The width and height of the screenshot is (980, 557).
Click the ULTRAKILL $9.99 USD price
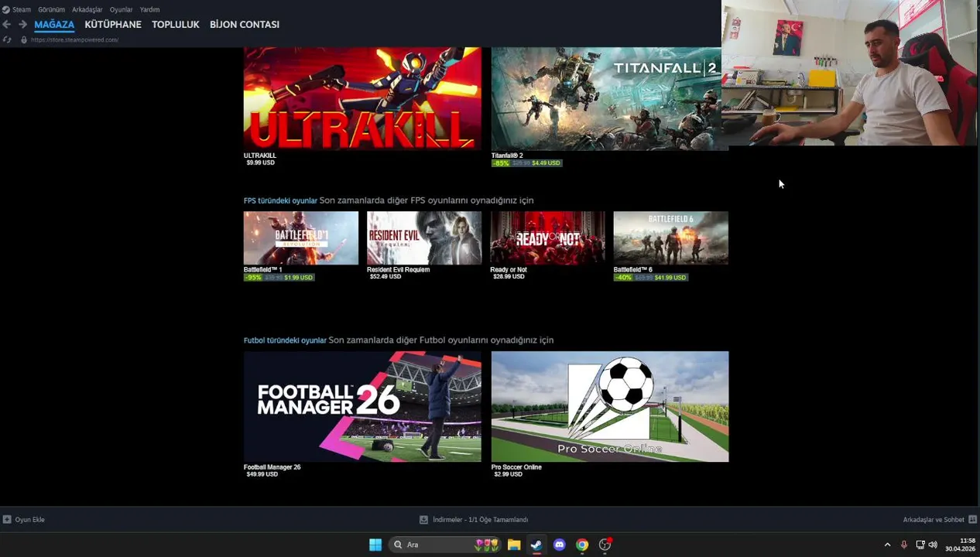pos(261,162)
